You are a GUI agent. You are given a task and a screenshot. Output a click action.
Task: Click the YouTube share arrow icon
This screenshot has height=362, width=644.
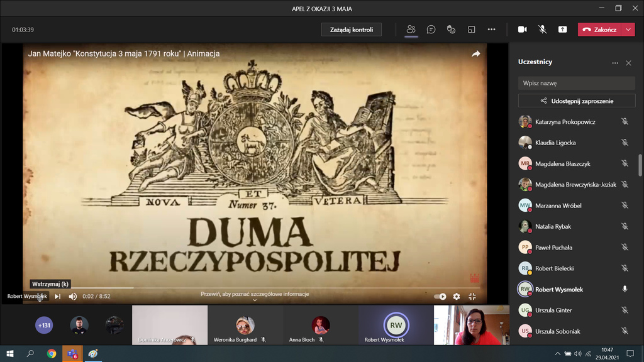(x=475, y=54)
